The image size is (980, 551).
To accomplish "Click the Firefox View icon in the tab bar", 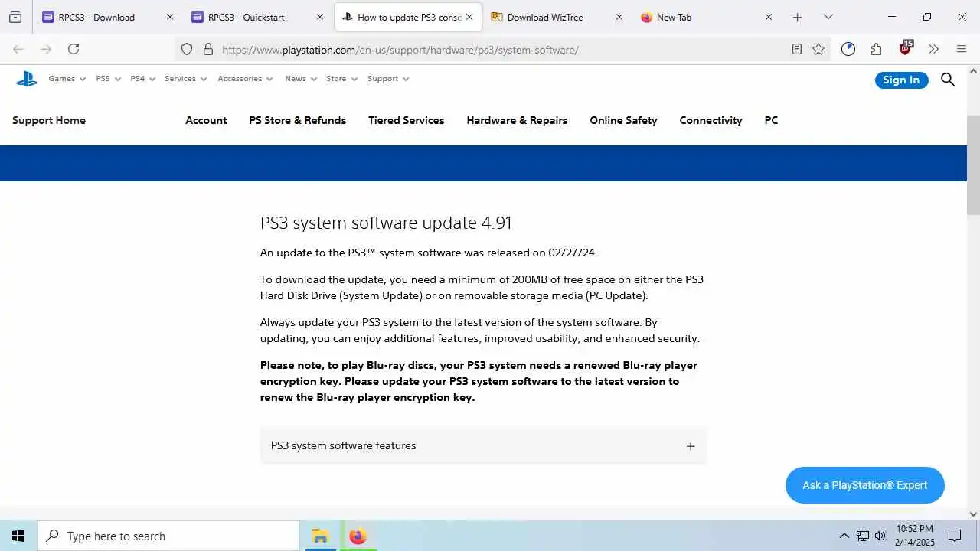I will [x=15, y=17].
